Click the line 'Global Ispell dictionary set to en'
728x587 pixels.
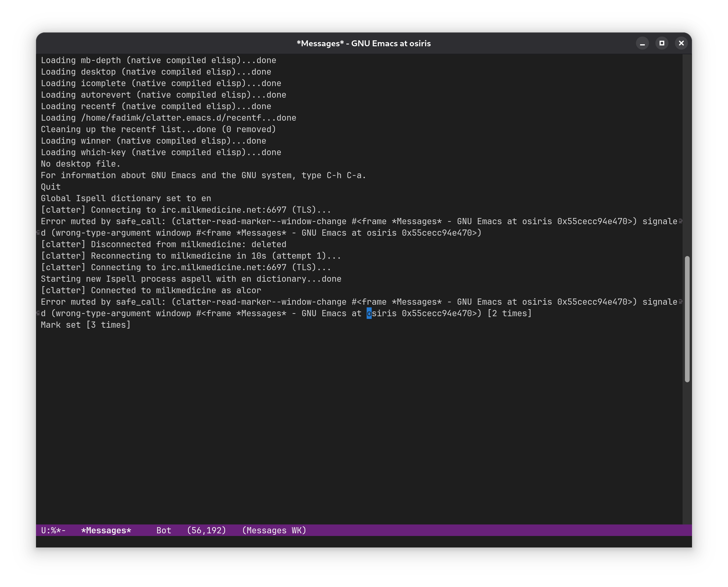[126, 198]
